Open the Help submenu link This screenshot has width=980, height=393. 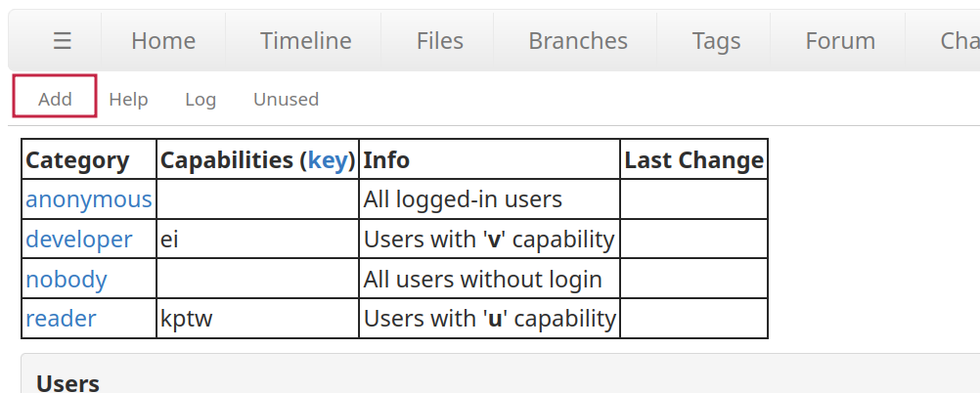click(128, 99)
